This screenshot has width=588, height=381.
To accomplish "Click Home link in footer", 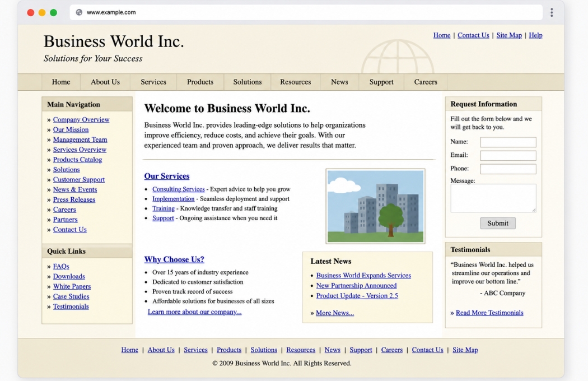I will (130, 350).
